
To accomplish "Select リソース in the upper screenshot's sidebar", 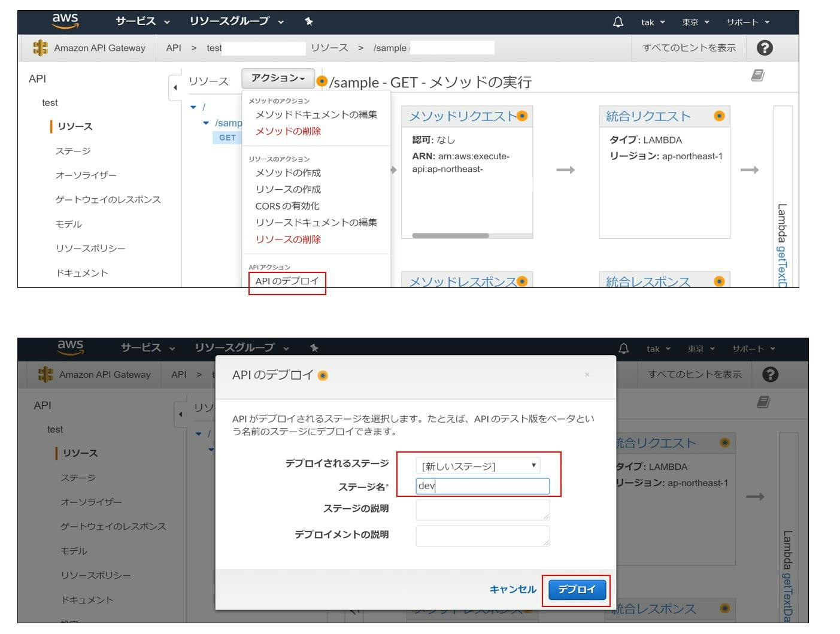I will 75,126.
